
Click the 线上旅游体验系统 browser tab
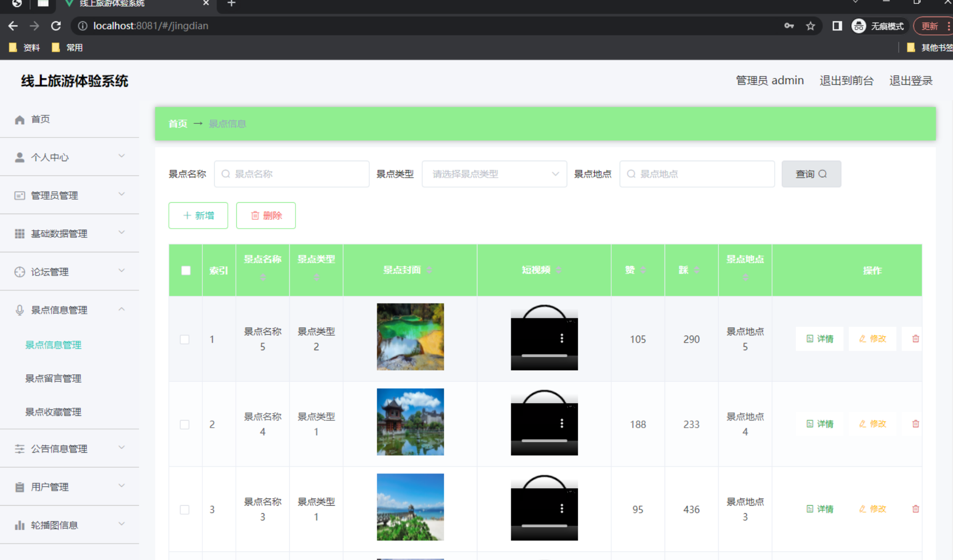(x=136, y=4)
